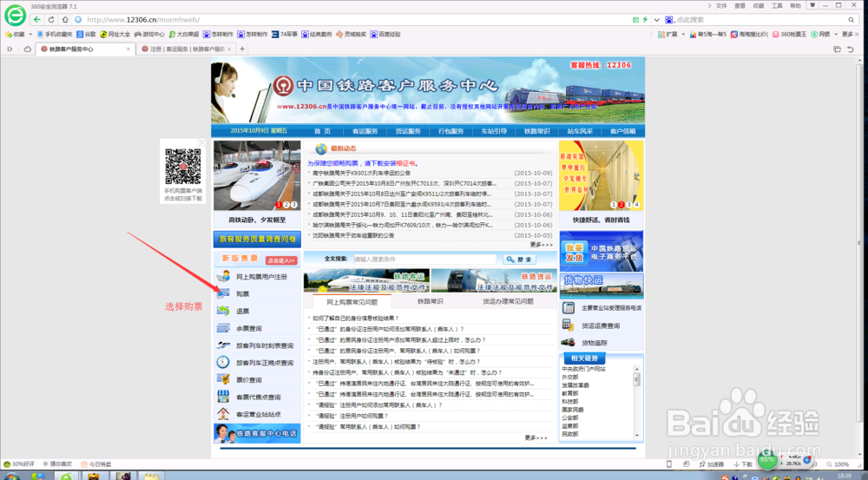This screenshot has width=868, height=480.
Task: Click the 票价查询 yuan icon
Action: [223, 379]
